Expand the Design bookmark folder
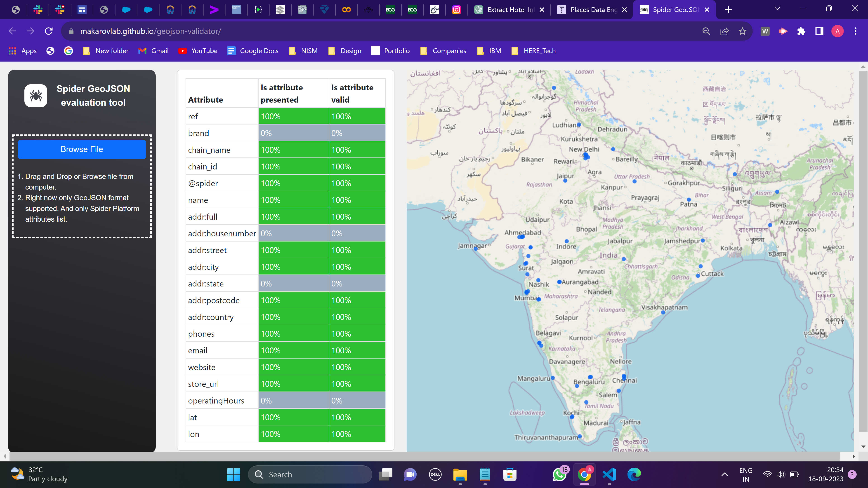The height and width of the screenshot is (488, 868). click(x=345, y=51)
